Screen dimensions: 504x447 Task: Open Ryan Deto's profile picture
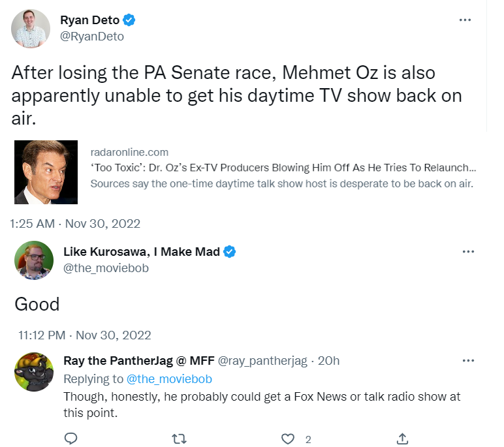(x=31, y=29)
